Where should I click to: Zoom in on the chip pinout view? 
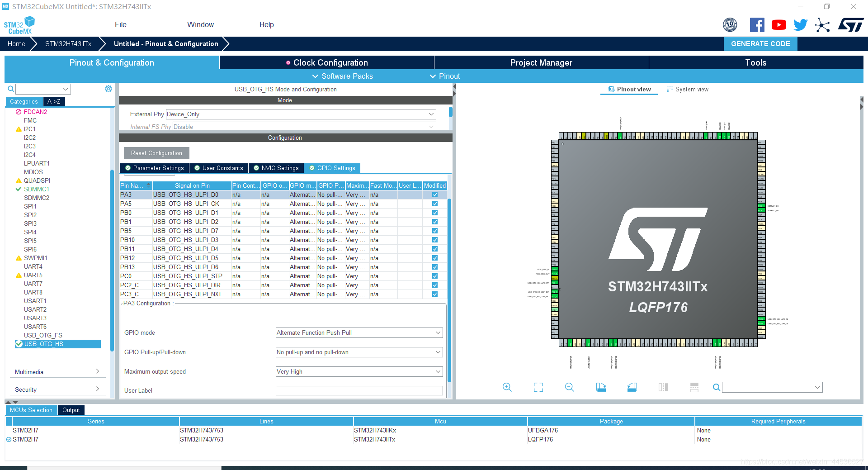[x=507, y=387]
